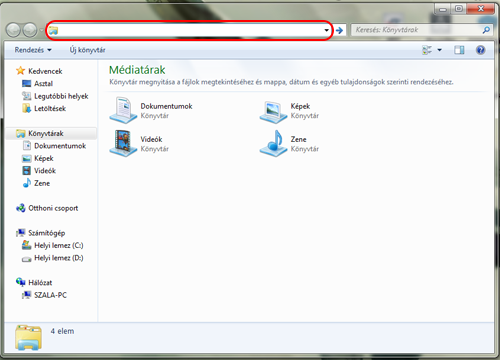
Task: Click the Letöltések folder icon in sidebar
Action: click(26, 108)
